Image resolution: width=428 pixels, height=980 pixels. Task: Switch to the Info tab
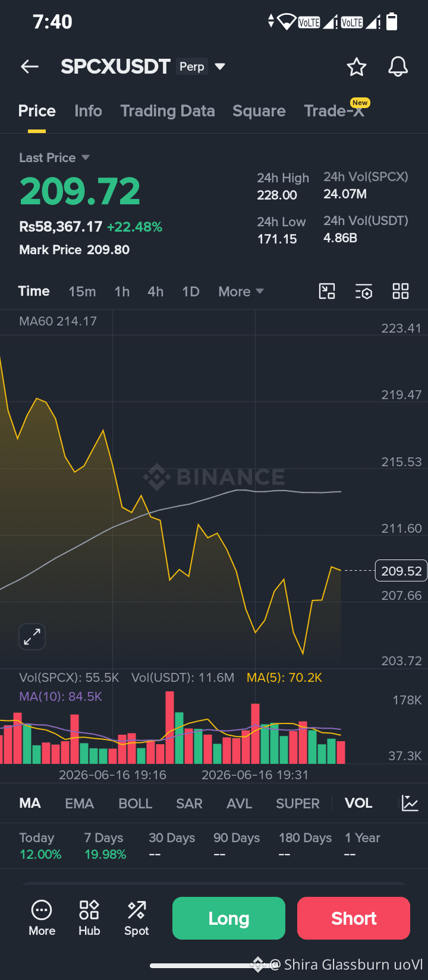(88, 111)
